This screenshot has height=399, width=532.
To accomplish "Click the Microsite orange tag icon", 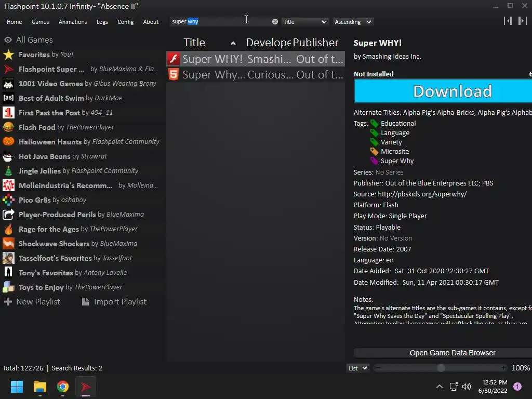I will pyautogui.click(x=374, y=152).
